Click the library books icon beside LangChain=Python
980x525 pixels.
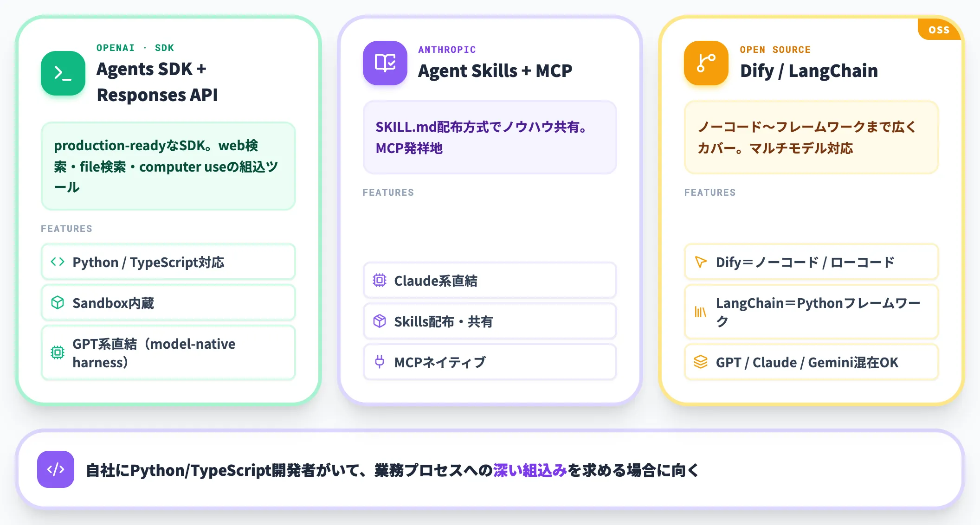click(x=701, y=312)
